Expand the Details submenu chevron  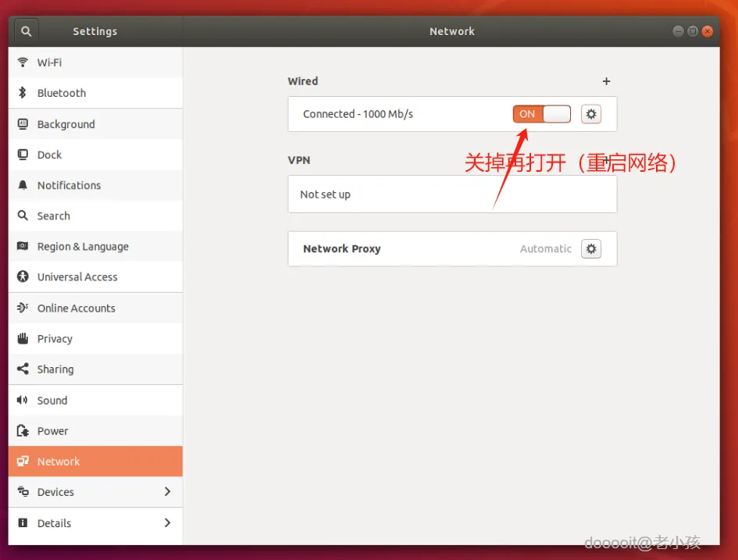(x=168, y=523)
